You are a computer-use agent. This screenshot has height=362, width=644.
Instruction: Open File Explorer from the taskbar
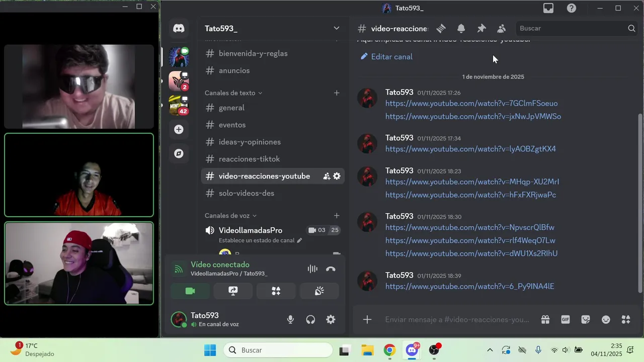pyautogui.click(x=367, y=350)
